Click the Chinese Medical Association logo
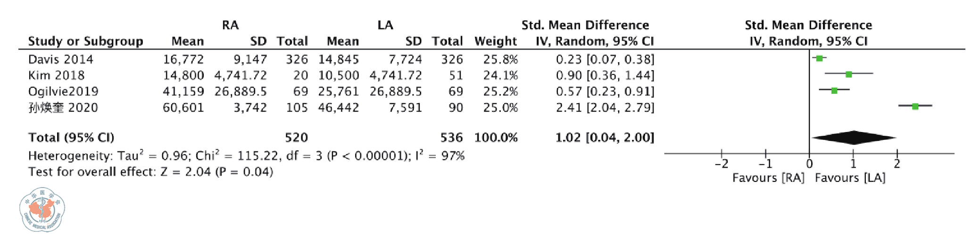 tap(42, 210)
